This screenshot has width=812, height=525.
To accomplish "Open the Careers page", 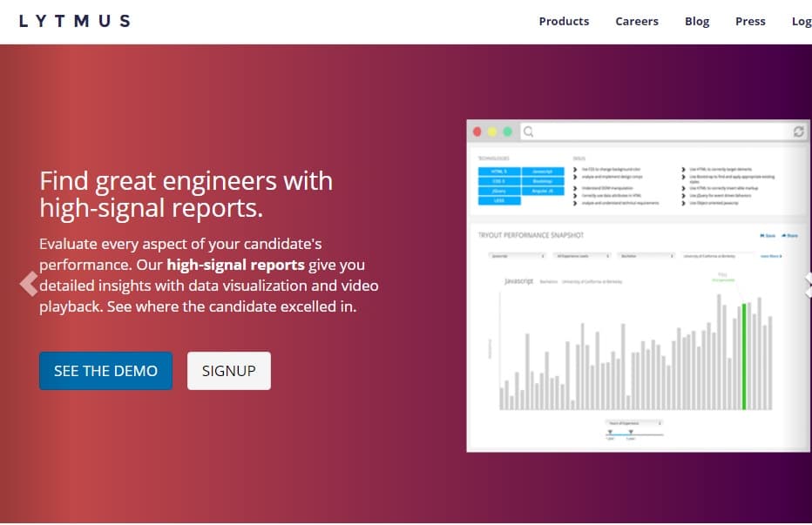I will click(x=637, y=21).
